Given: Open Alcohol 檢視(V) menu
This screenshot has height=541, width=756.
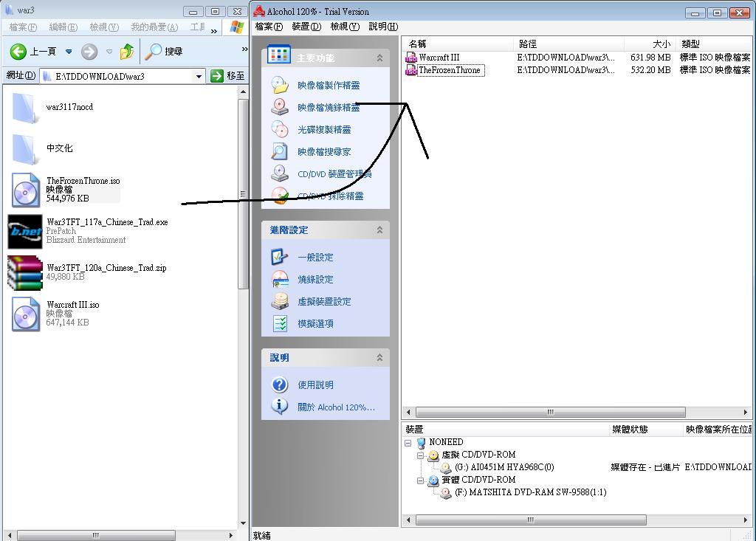Looking at the screenshot, I should (x=345, y=27).
